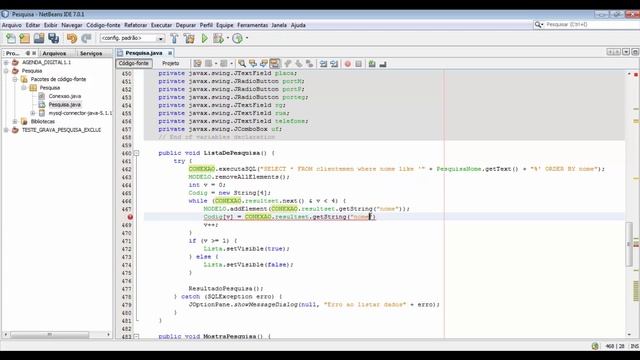Find previous occurrence in editor

pos(253,64)
